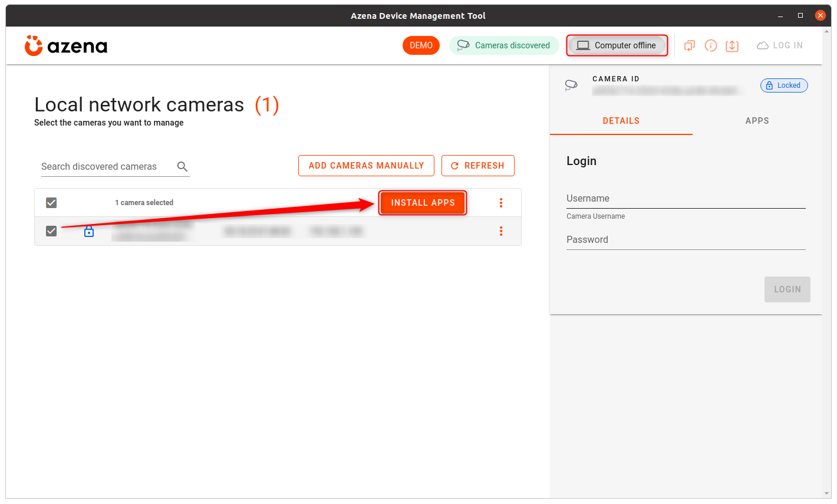Open header row three-dot menu
Viewport: 837px width, 504px height.
(501, 203)
